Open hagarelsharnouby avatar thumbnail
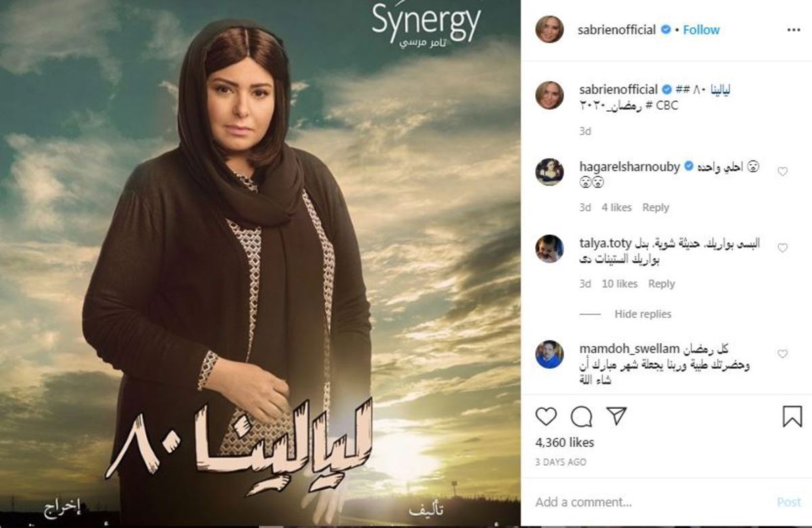 click(549, 172)
